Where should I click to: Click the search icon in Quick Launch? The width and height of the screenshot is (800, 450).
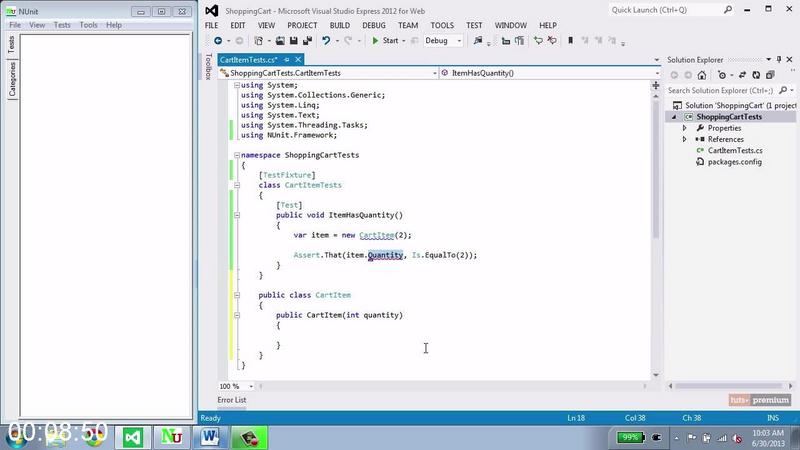point(728,10)
